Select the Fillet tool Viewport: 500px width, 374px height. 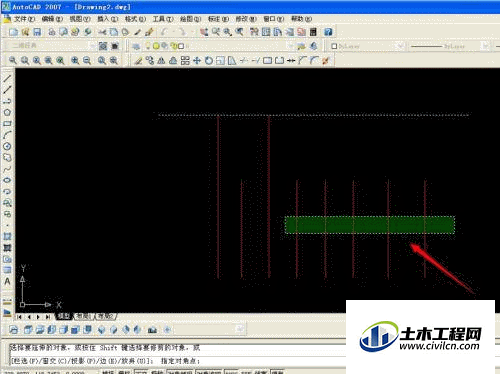(314, 61)
